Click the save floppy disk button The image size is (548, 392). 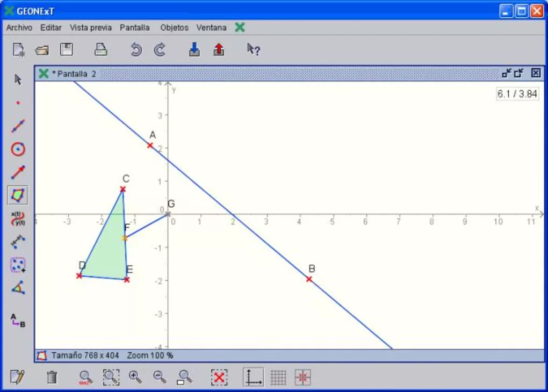point(67,50)
